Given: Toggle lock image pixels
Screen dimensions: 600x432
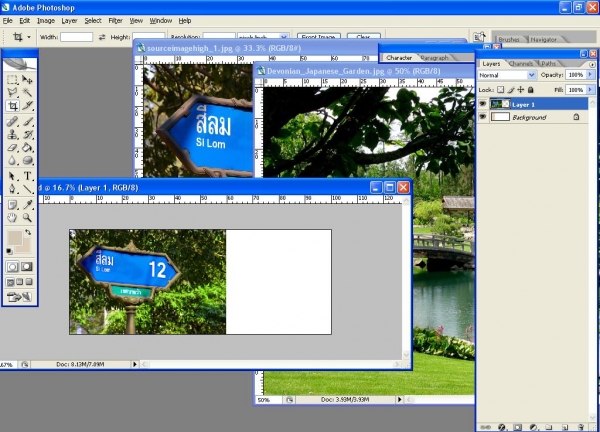Looking at the screenshot, I should [x=511, y=90].
